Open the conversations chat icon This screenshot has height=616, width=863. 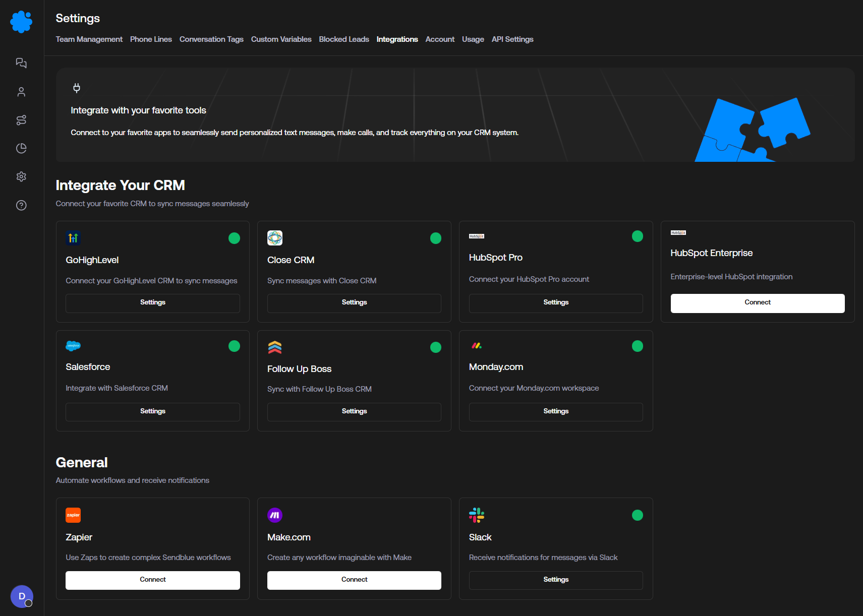[x=21, y=63]
